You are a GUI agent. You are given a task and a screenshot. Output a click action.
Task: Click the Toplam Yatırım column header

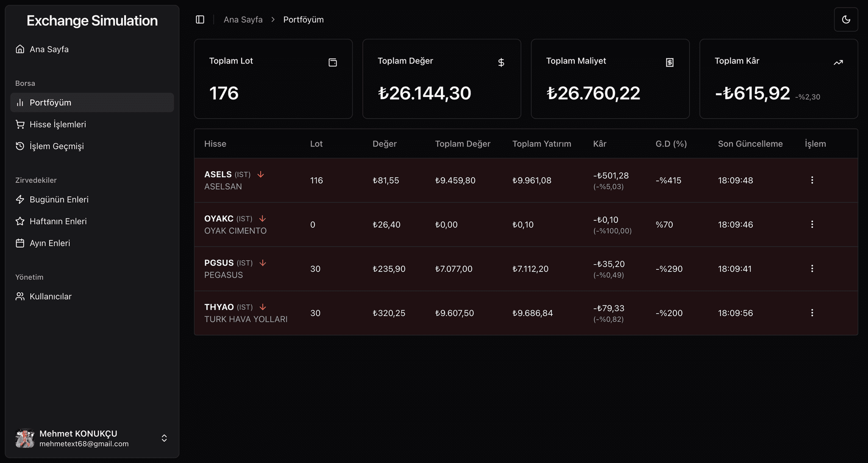[x=542, y=144]
